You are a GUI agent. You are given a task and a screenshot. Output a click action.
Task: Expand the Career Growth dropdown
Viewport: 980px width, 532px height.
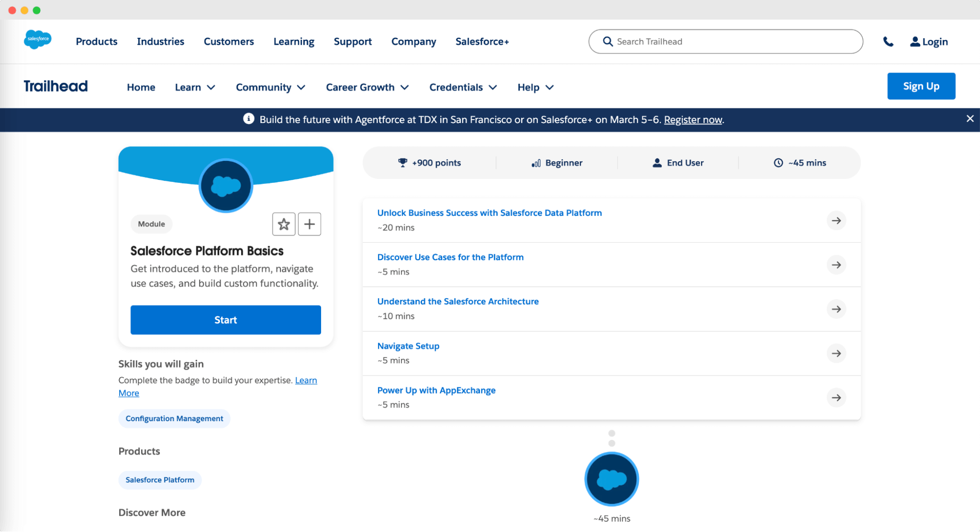tap(367, 87)
